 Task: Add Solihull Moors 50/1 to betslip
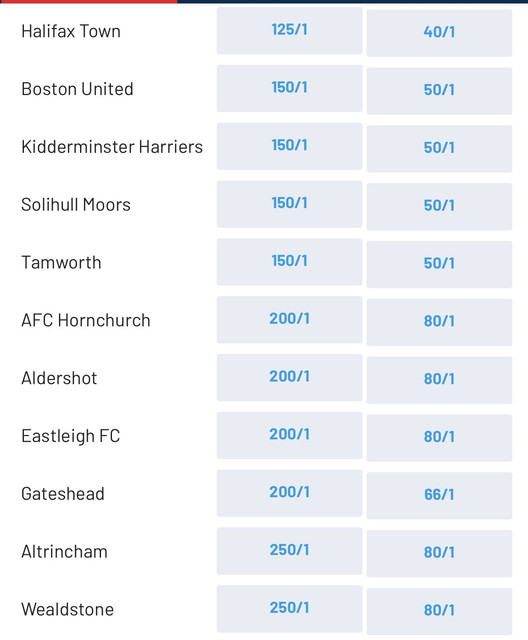pos(439,207)
